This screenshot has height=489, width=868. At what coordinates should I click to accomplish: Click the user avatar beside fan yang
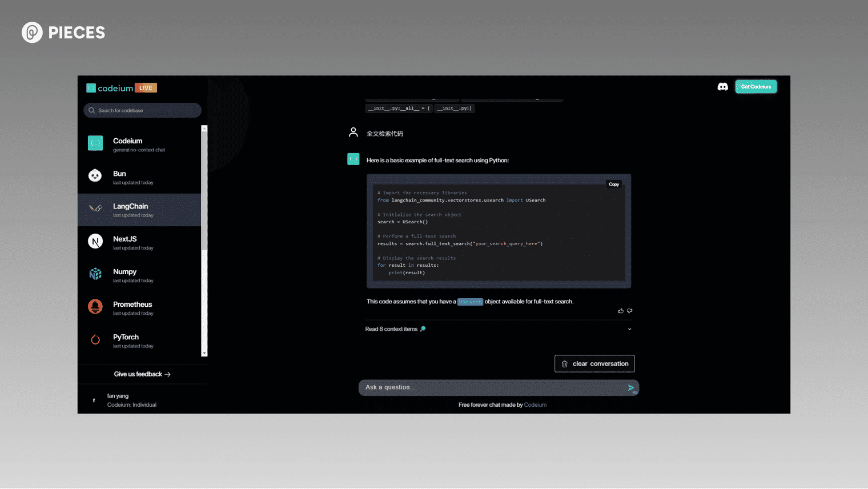(94, 400)
